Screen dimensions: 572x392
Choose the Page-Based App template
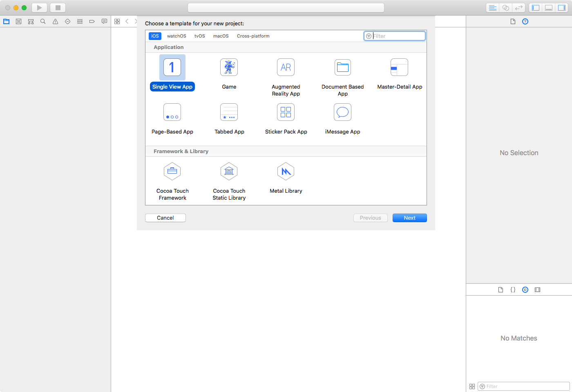tap(172, 118)
